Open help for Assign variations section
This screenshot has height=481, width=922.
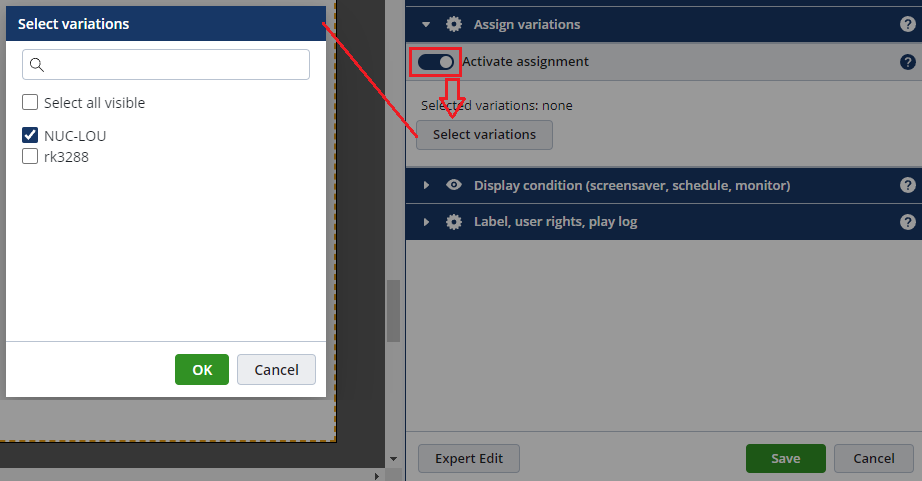(x=908, y=24)
